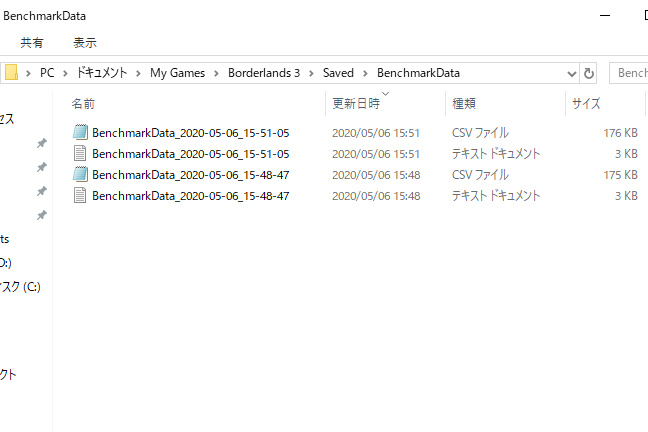Open the 共有 ribbon tab

tap(32, 43)
